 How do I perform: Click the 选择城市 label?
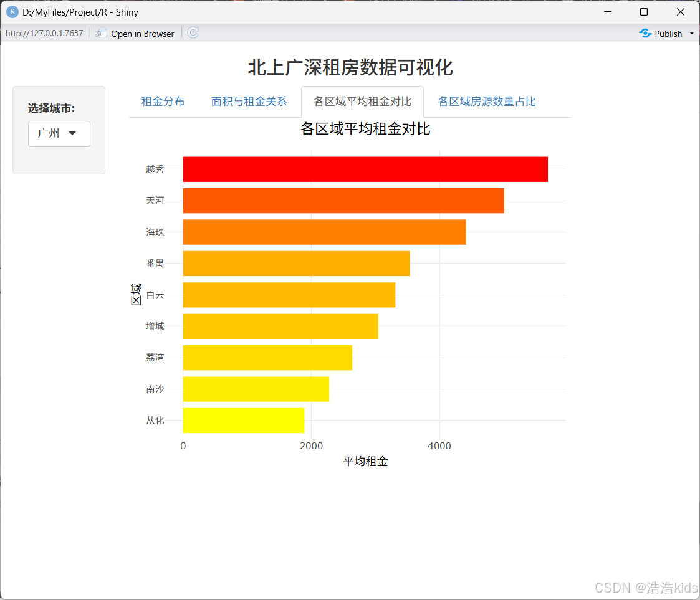pyautogui.click(x=51, y=108)
